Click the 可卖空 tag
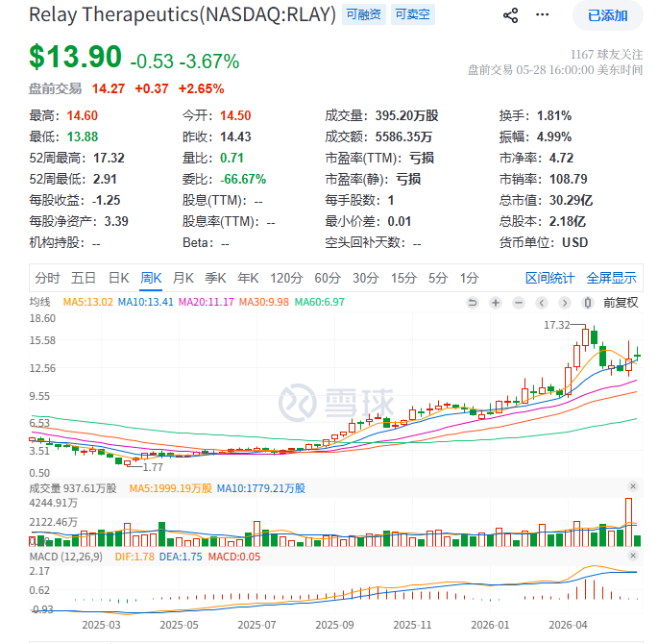 (x=412, y=14)
